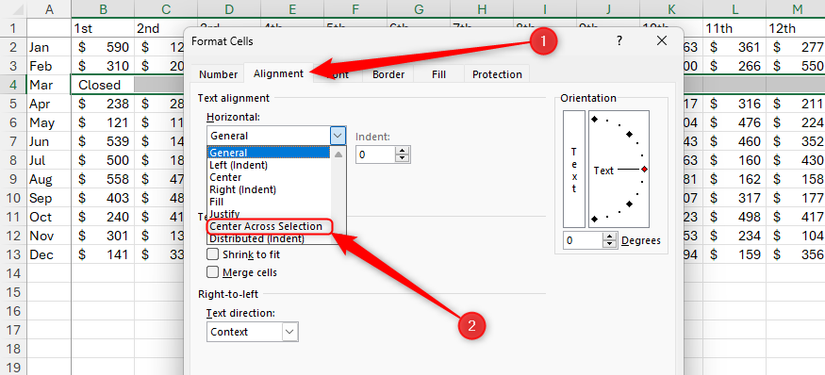
Task: Select row 4 header in the worksheet
Action: (13, 85)
